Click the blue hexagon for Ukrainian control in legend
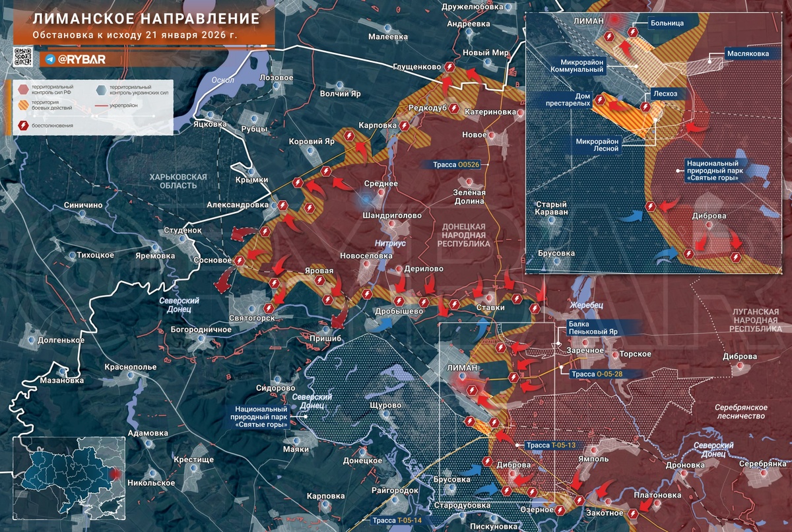The height and width of the screenshot is (532, 792). (100, 89)
